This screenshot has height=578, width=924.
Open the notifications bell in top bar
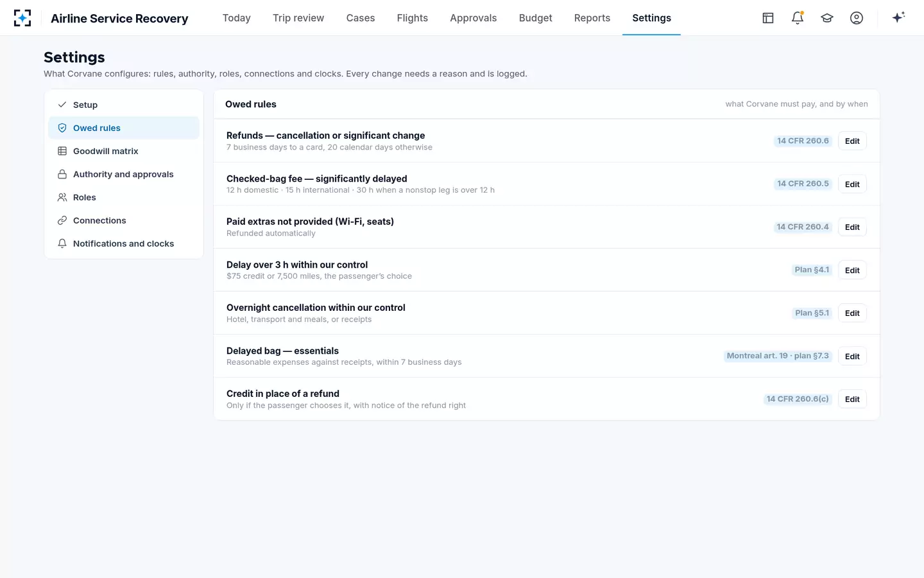798,18
